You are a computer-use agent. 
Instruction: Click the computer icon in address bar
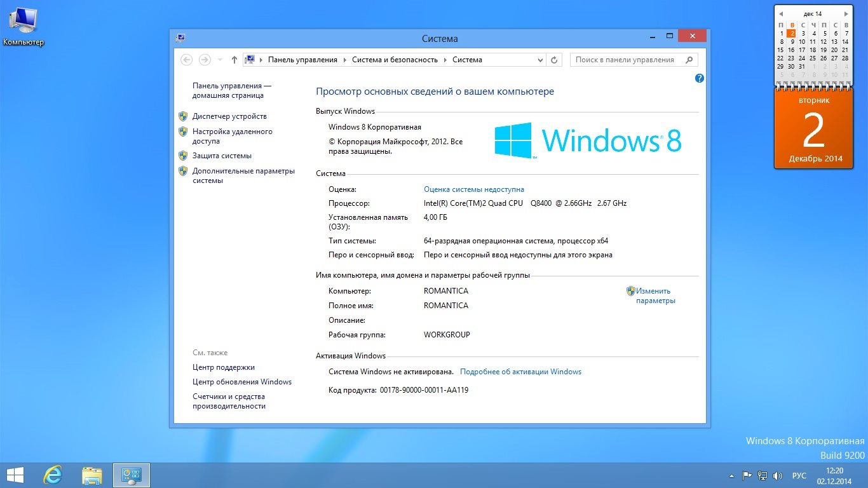250,60
